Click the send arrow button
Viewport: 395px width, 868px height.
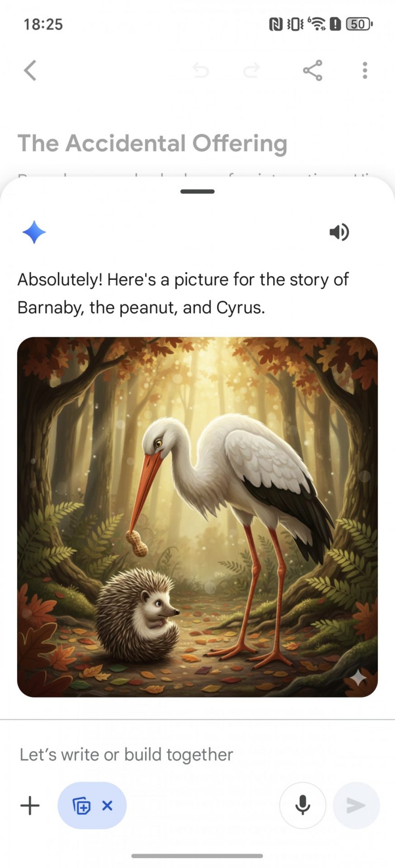[356, 806]
